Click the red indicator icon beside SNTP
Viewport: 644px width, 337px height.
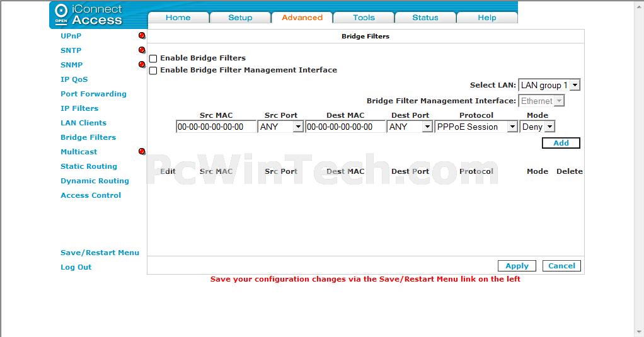click(x=142, y=50)
